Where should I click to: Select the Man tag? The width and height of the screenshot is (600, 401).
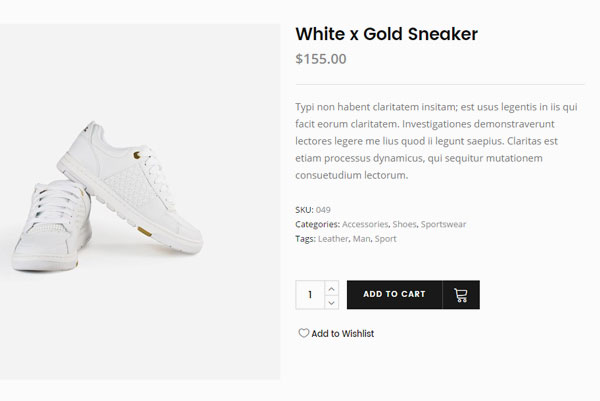pyautogui.click(x=361, y=239)
